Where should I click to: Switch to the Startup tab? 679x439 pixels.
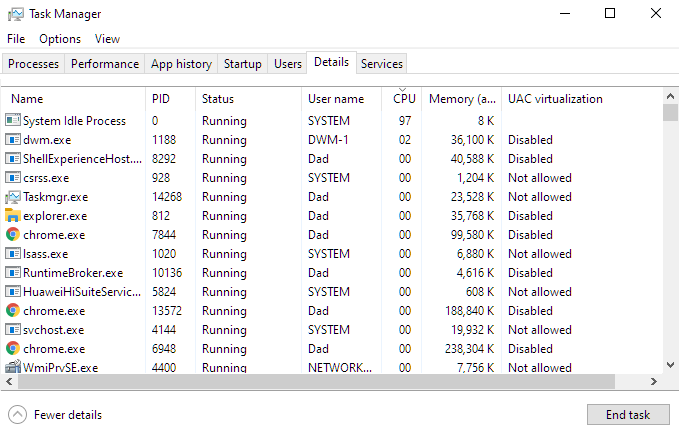242,64
